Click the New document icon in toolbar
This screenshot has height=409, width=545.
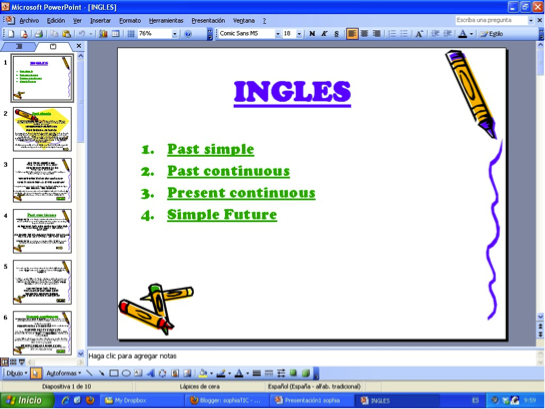click(11, 34)
